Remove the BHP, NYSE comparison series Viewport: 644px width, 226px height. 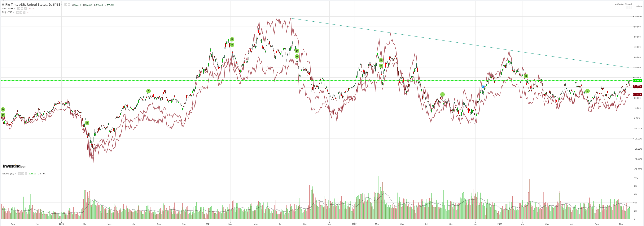coord(24,12)
